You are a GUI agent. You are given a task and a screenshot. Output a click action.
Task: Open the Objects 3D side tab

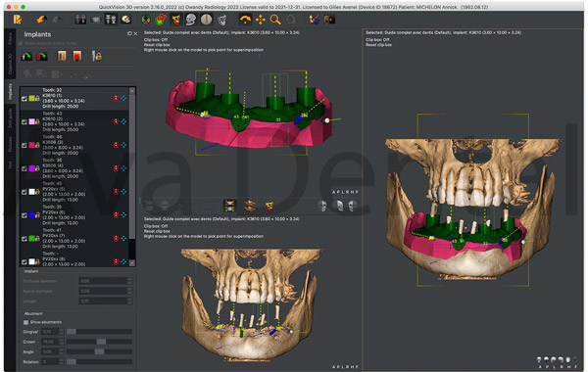click(10, 64)
